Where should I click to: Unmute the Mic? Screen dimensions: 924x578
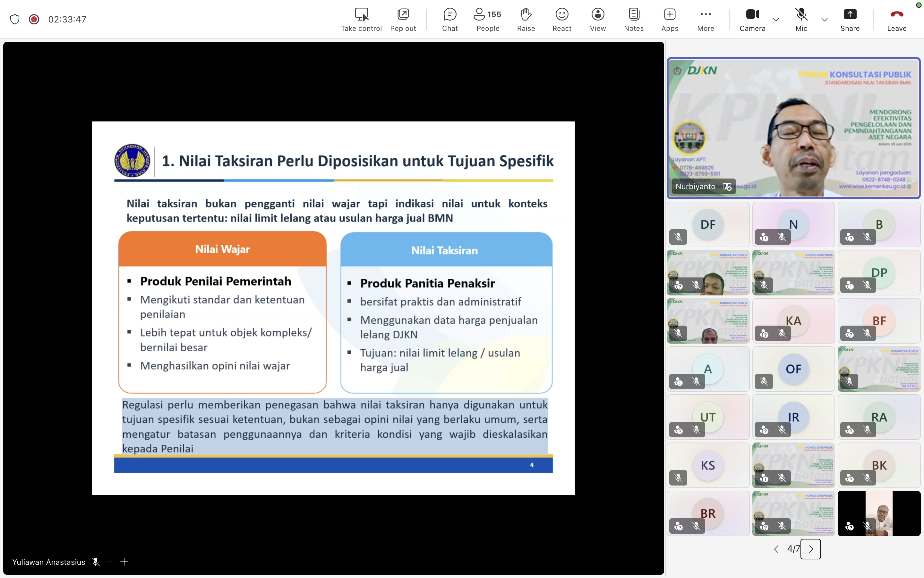tap(801, 19)
